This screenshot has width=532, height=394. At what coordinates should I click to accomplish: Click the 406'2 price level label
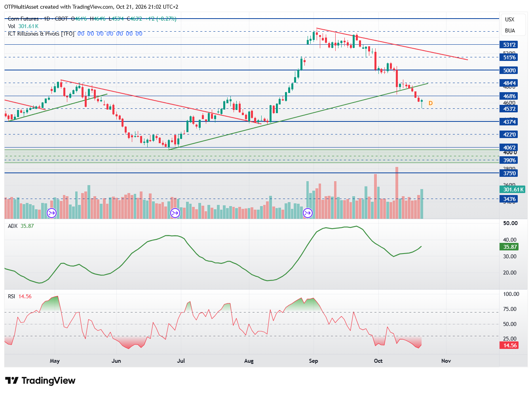pos(509,148)
